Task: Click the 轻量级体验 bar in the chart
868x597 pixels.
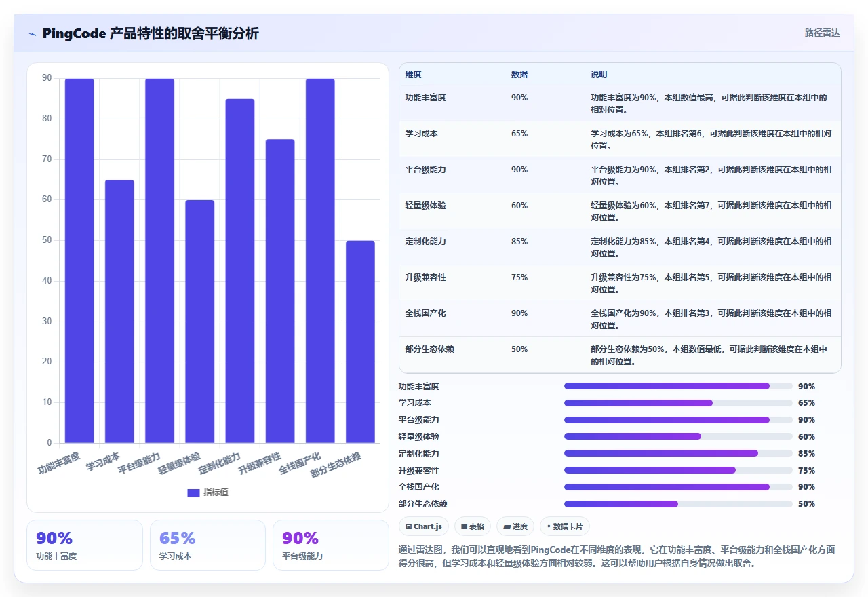Action: coord(200,322)
